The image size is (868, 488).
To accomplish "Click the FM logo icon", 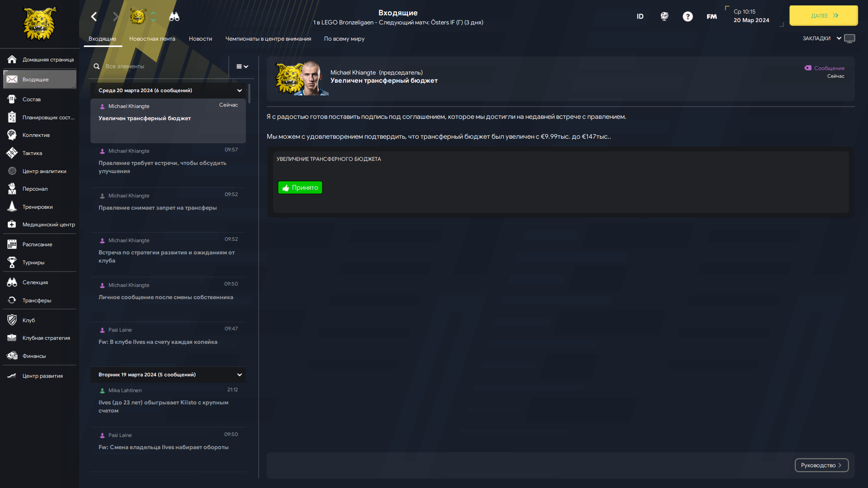I will [712, 17].
